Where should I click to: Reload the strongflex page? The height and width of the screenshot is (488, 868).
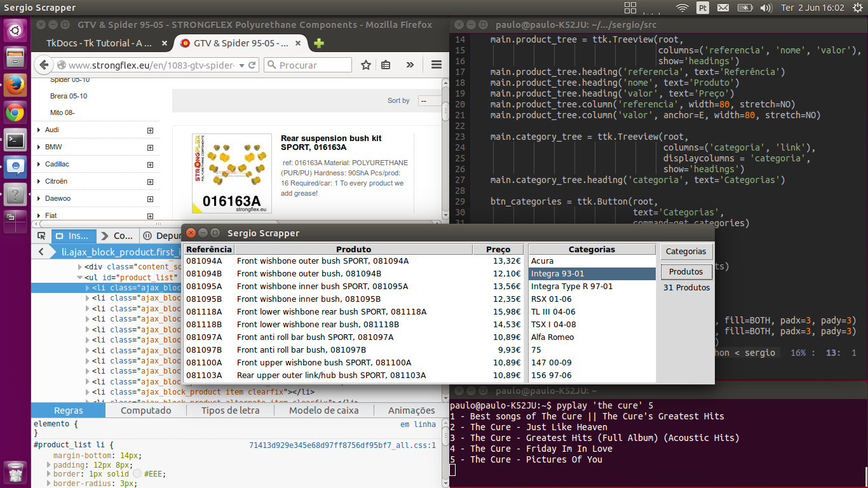click(x=252, y=65)
